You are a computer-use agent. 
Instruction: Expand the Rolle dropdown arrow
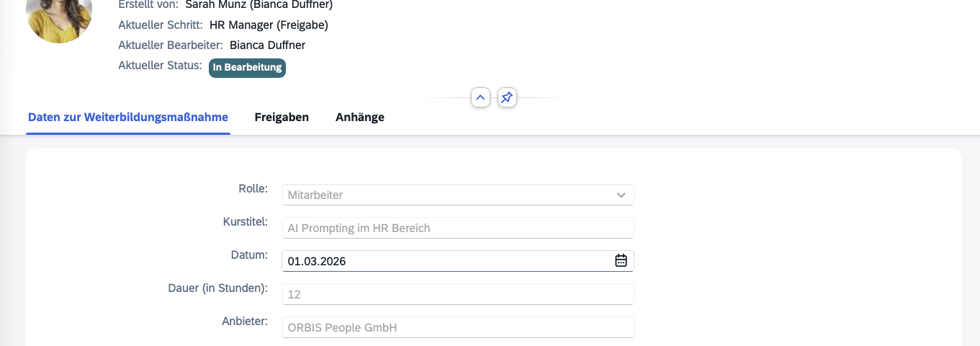pyautogui.click(x=621, y=195)
